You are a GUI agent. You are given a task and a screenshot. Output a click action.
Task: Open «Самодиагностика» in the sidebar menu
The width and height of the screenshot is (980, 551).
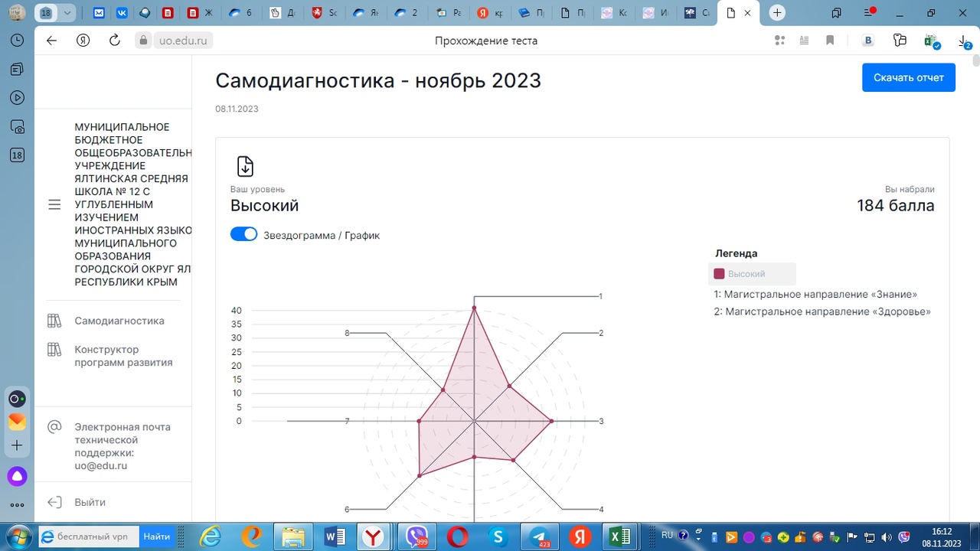coord(119,321)
